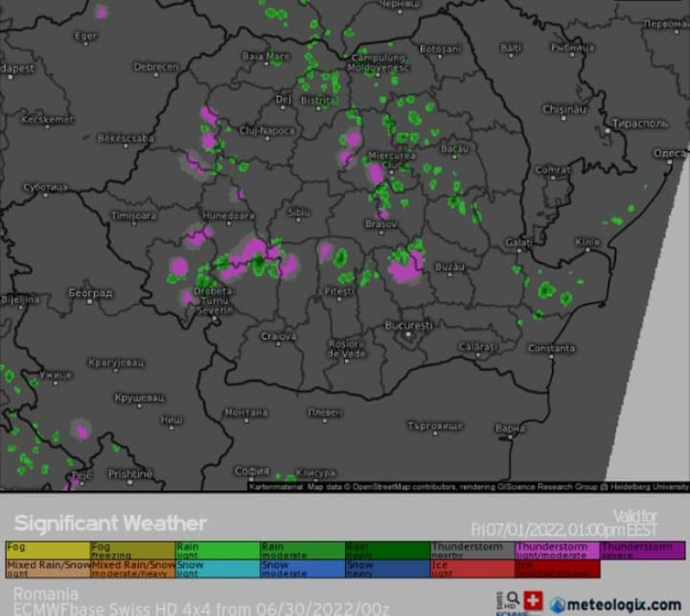The height and width of the screenshot is (616, 690).
Task: Select the Snow heavy blue legend swatch
Action: click(387, 569)
